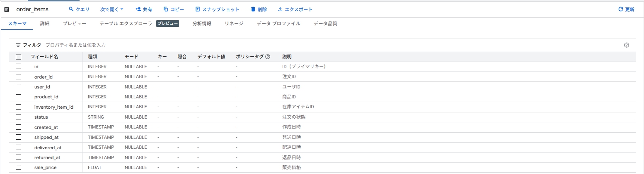The width and height of the screenshot is (644, 174).
Task: Click the help icon beside ポリシータグ
Action: [268, 57]
